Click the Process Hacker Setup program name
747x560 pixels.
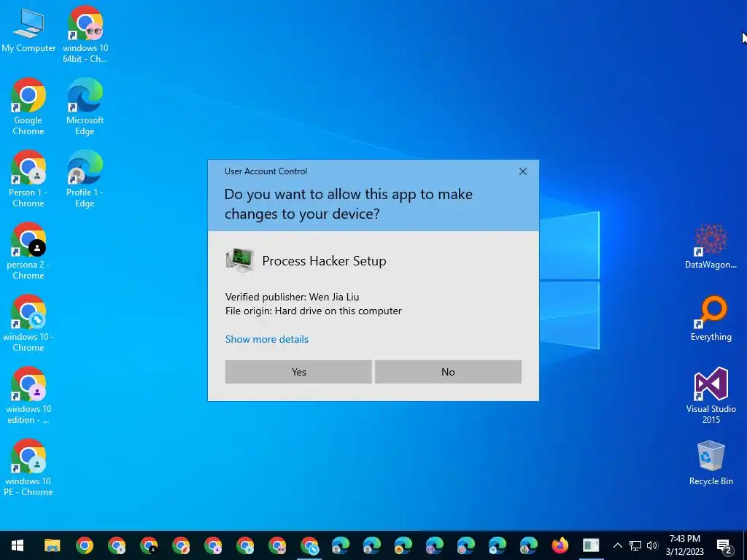click(x=324, y=261)
